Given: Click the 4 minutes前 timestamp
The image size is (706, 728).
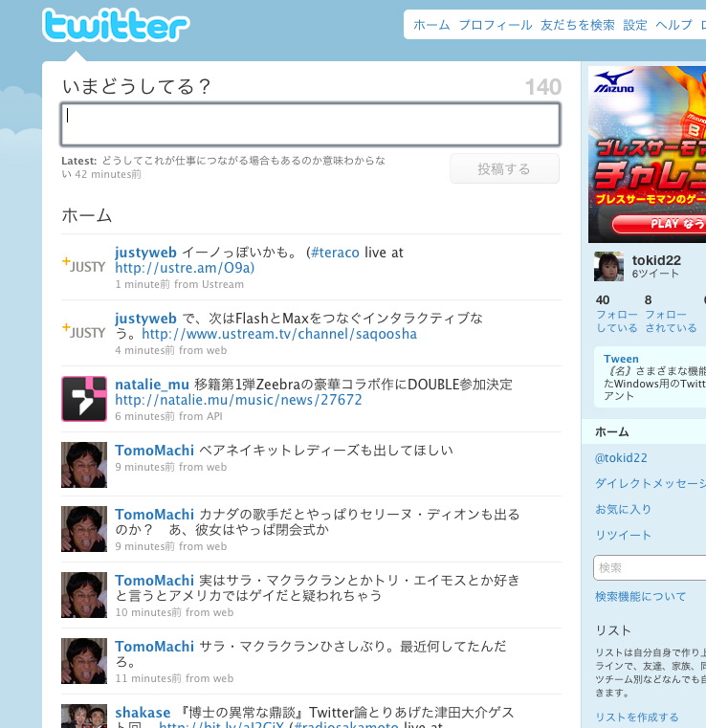Looking at the screenshot, I should pos(145,350).
